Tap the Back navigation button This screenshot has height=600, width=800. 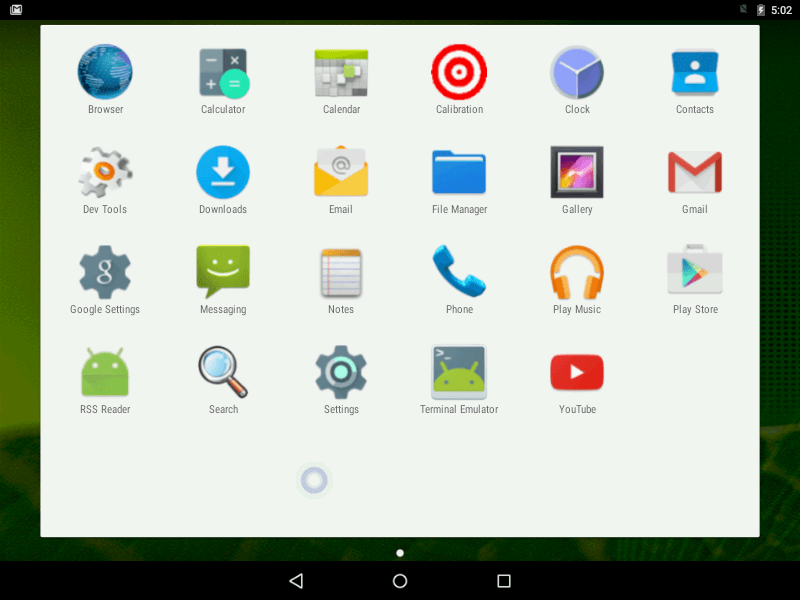(x=296, y=581)
